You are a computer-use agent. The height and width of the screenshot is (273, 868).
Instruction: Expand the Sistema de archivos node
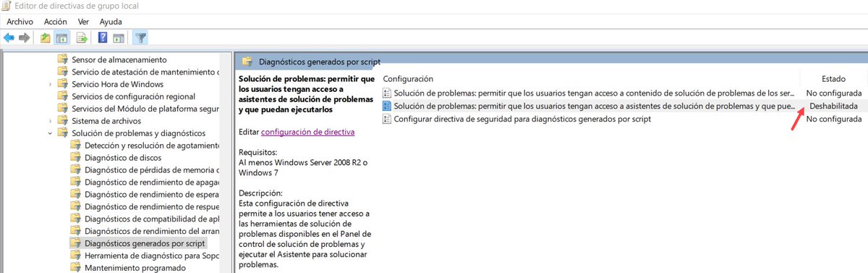[50, 121]
